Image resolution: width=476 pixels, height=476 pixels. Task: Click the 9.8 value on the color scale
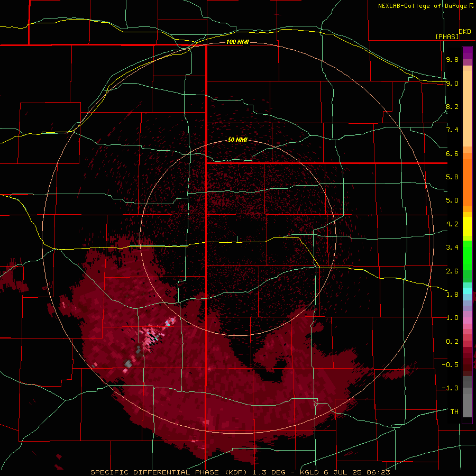[x=452, y=59]
